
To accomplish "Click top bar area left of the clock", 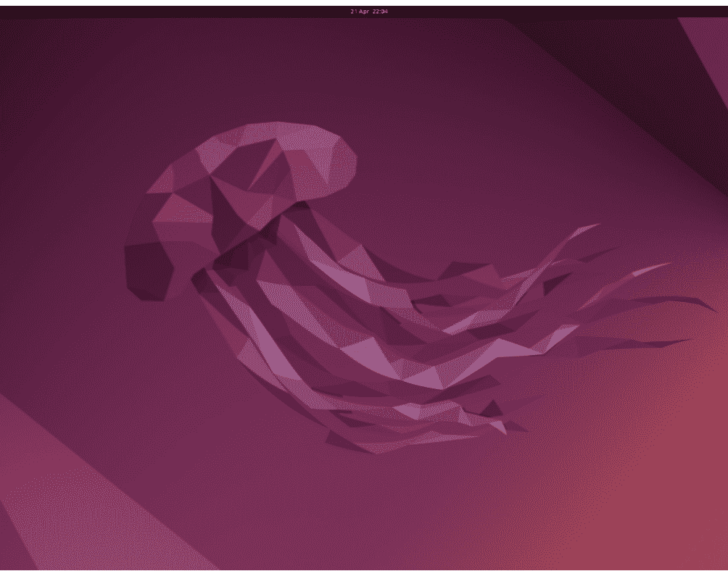I will [x=181, y=12].
